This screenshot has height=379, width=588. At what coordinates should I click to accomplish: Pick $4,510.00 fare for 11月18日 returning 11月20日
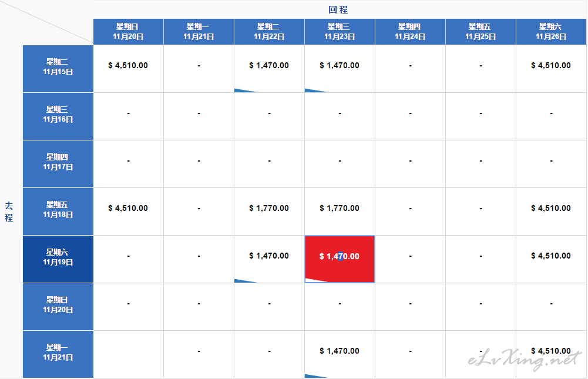[128, 212]
